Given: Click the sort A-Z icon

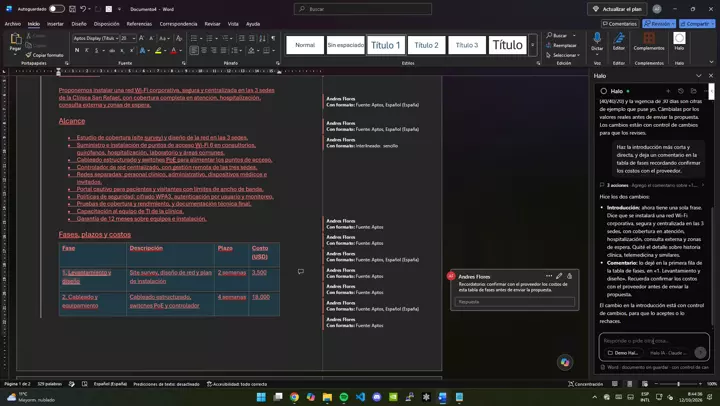Looking at the screenshot, I should click(x=262, y=38).
